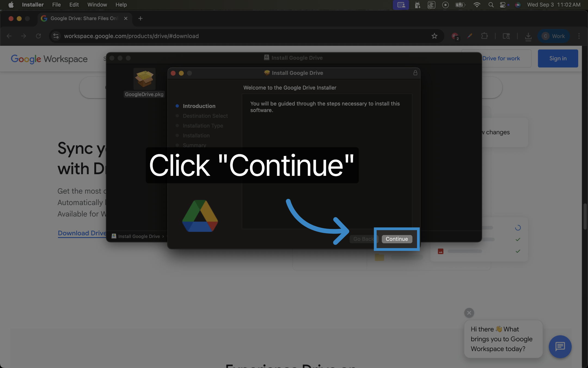Viewport: 588px width, 368px height.
Task: Reload the current page
Action: 38,36
